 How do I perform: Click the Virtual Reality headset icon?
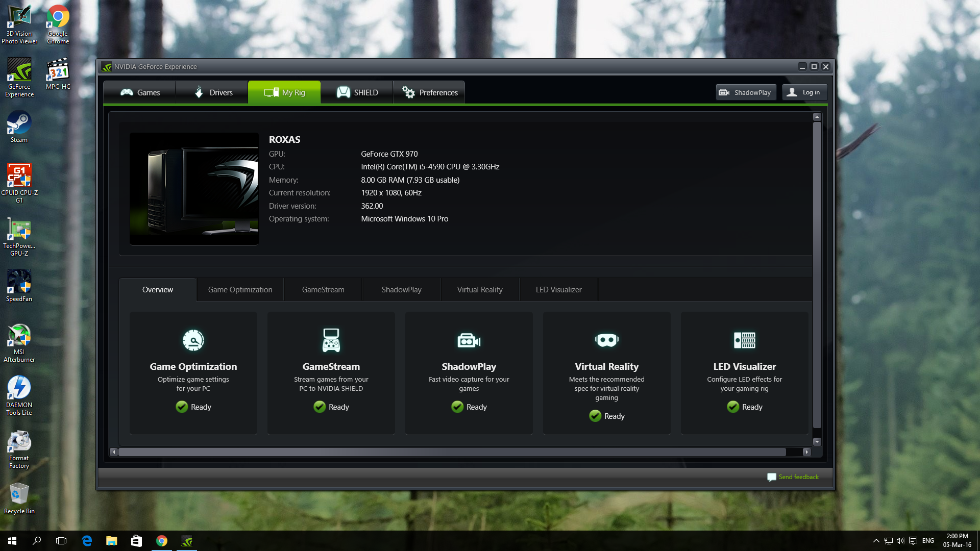click(x=606, y=340)
